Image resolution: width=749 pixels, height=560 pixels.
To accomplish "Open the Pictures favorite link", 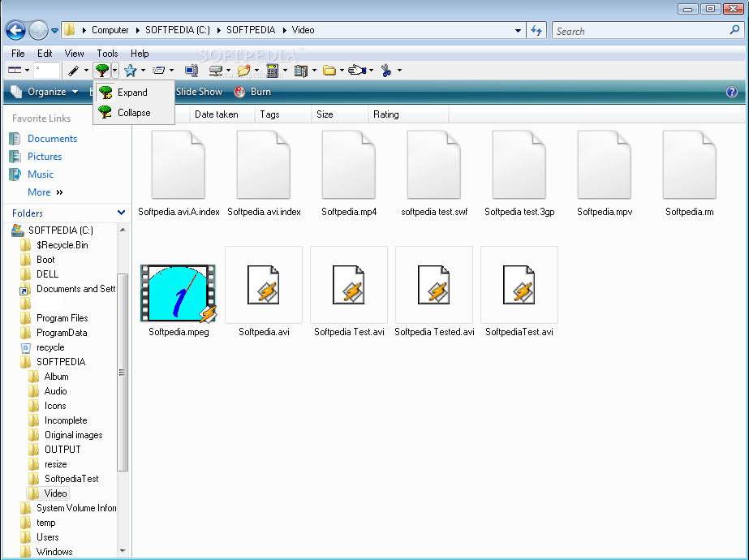I will [45, 157].
